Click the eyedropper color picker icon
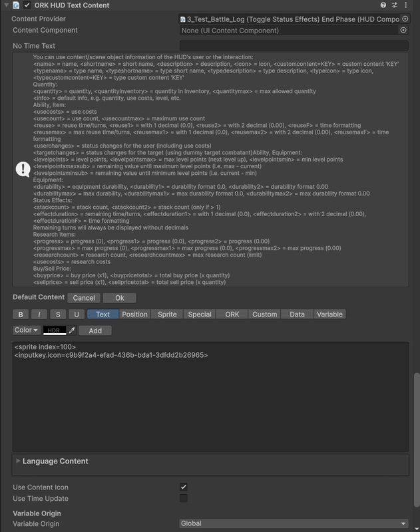Image resolution: width=420 pixels, height=532 pixels. coord(72,331)
